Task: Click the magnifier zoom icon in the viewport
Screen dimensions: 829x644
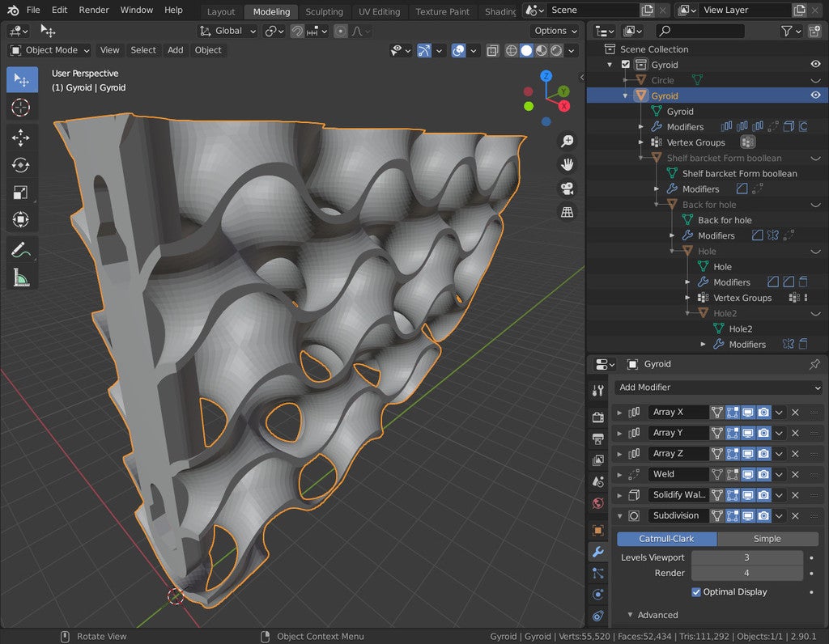Action: pos(567,141)
